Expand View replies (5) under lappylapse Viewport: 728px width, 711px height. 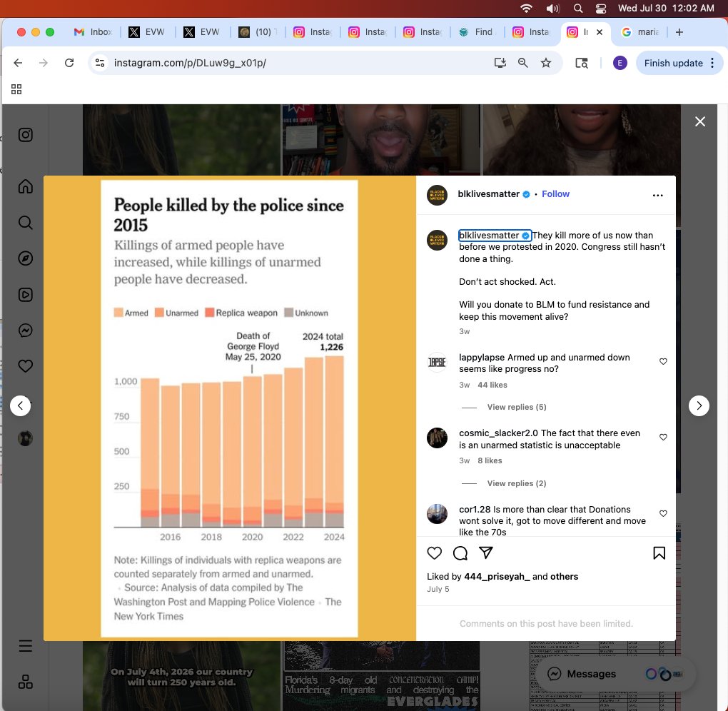coord(516,407)
